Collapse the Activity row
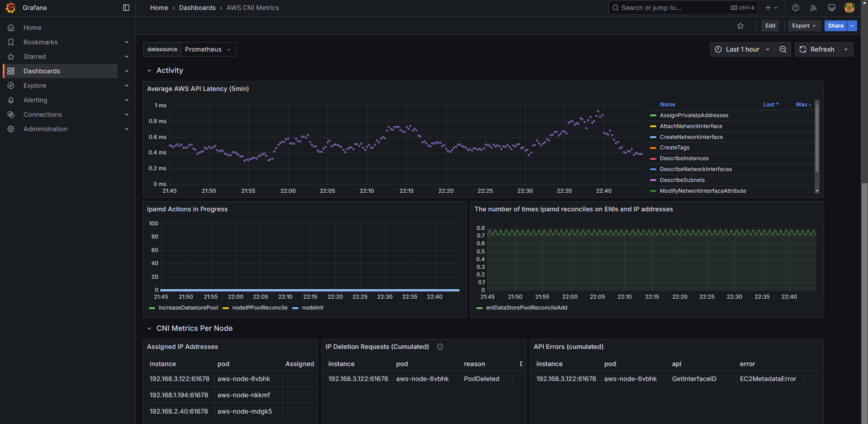Image resolution: width=868 pixels, height=424 pixels. pyautogui.click(x=149, y=71)
